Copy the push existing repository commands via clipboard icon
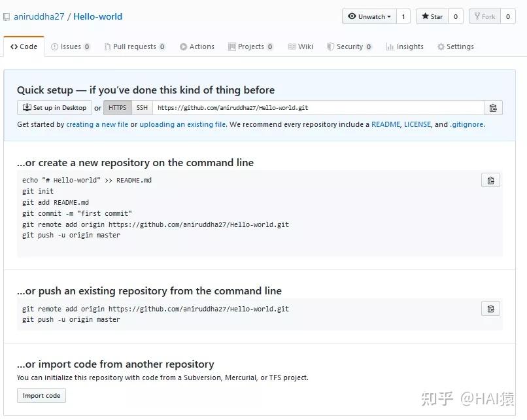The height and width of the screenshot is (420, 527). tap(490, 308)
